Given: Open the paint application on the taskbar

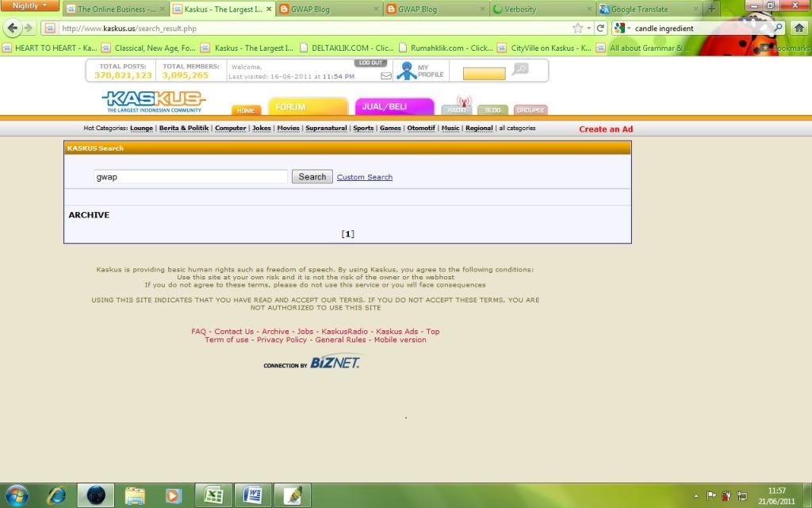Looking at the screenshot, I should point(292,495).
